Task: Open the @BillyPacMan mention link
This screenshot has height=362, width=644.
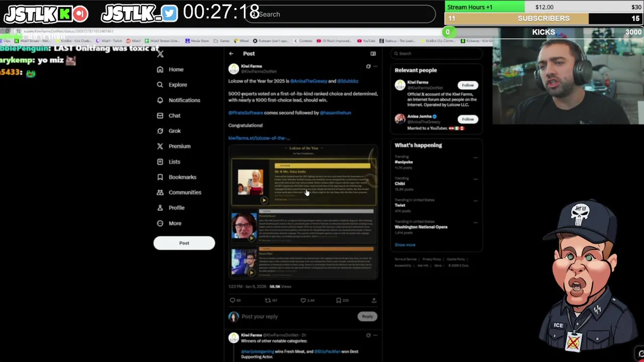Action: (328, 351)
